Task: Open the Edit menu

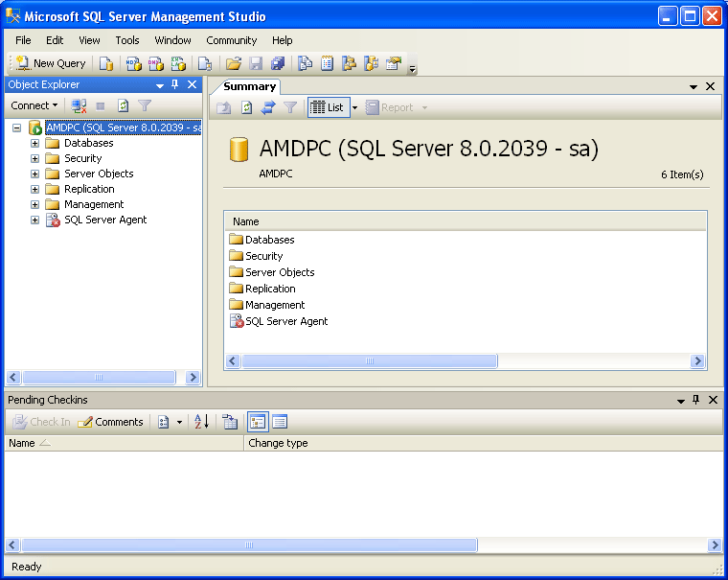Action: 55,40
